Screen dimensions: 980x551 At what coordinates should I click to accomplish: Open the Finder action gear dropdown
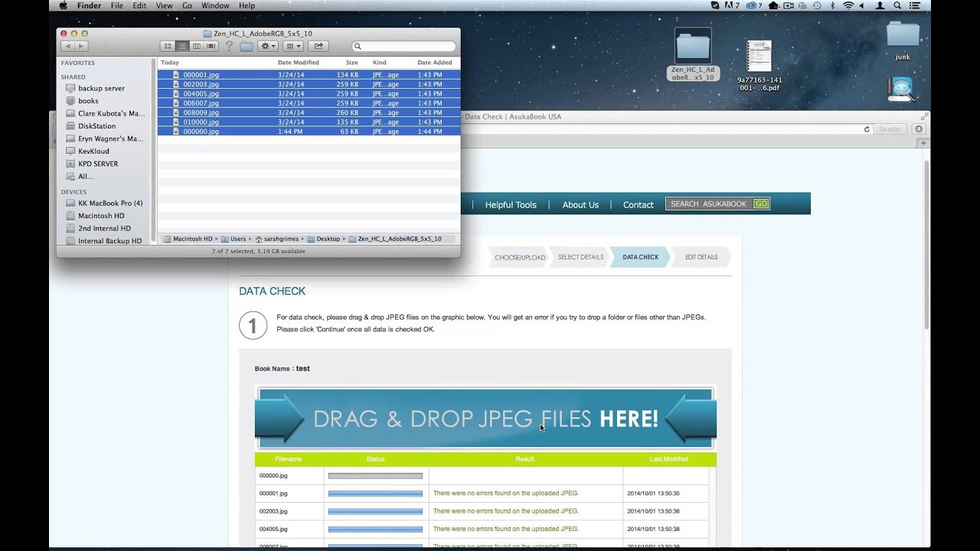pos(267,47)
